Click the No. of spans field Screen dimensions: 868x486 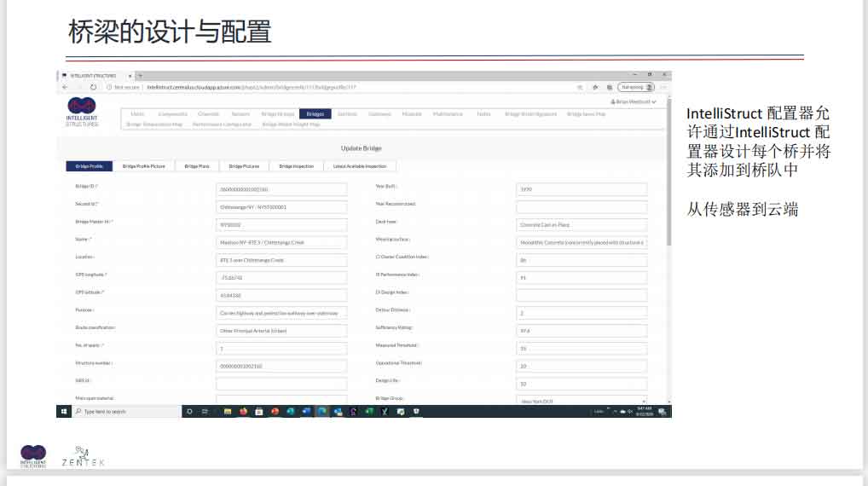click(281, 349)
